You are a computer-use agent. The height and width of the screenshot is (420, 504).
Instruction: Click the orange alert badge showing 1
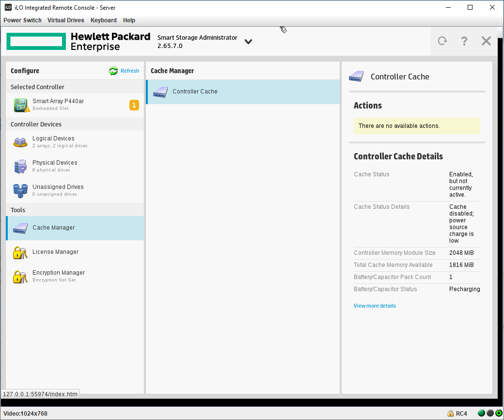[134, 105]
